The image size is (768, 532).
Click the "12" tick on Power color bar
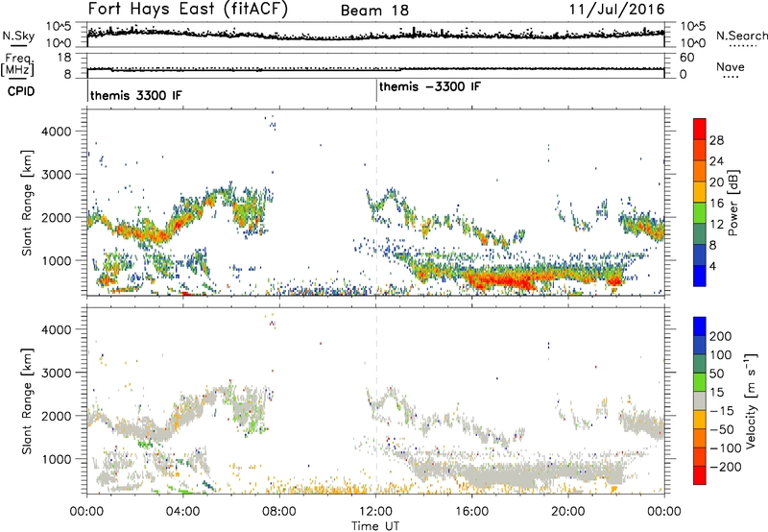(716, 225)
